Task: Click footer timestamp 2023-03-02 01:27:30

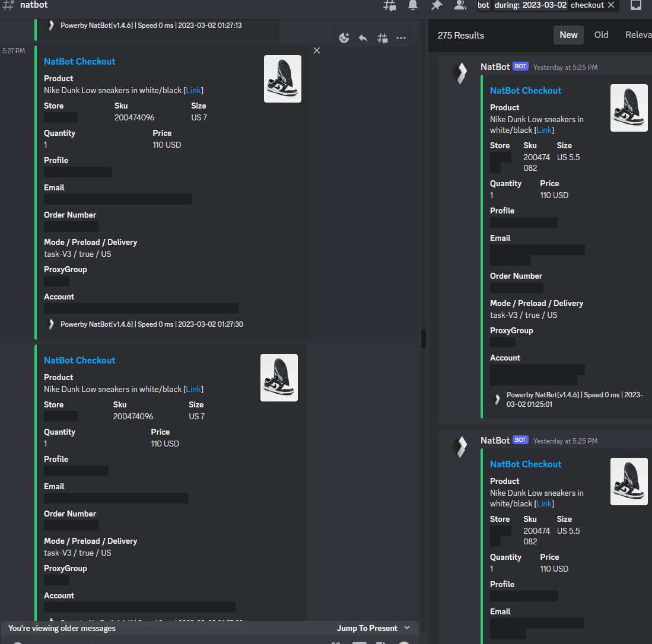Action: tap(211, 324)
